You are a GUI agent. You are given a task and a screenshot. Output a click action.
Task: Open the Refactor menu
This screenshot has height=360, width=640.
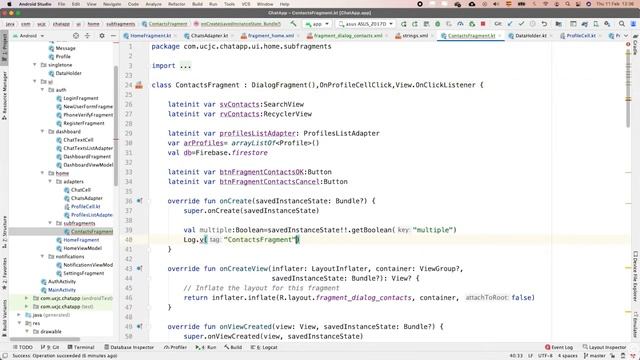[177, 4]
